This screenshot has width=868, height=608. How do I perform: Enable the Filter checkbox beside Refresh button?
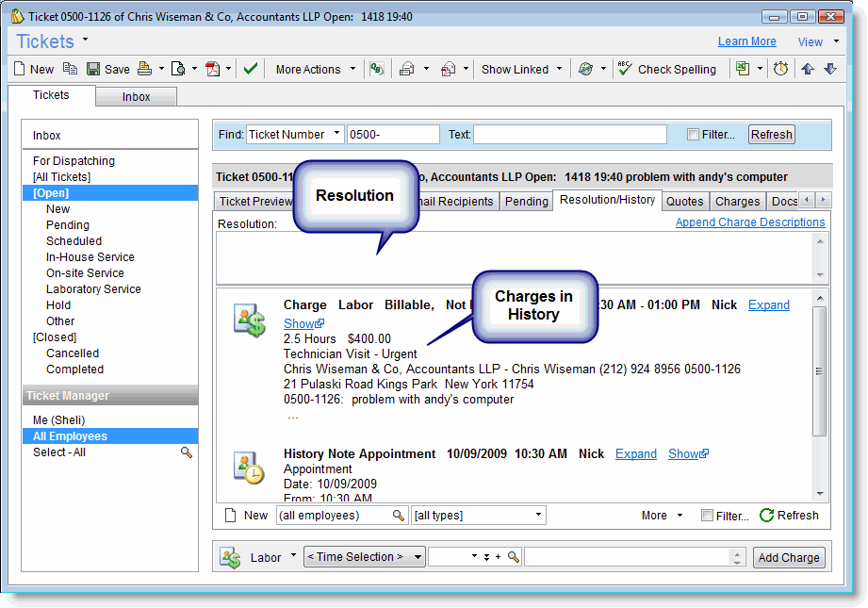pos(694,135)
